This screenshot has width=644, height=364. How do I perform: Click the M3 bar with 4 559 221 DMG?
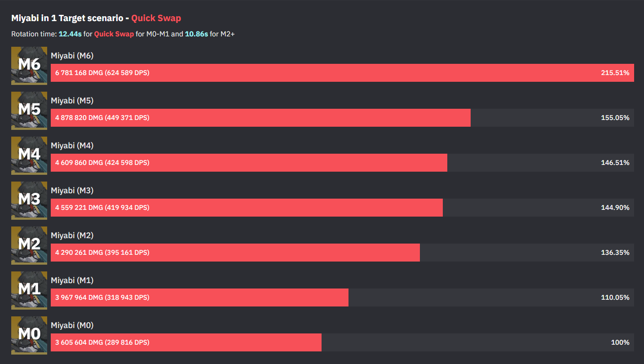[247, 208]
